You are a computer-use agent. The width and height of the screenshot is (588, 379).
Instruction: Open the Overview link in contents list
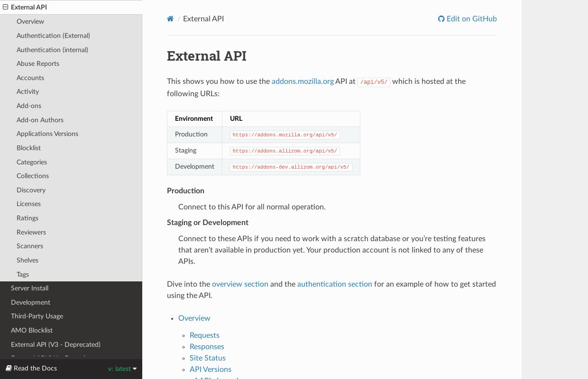click(194, 318)
